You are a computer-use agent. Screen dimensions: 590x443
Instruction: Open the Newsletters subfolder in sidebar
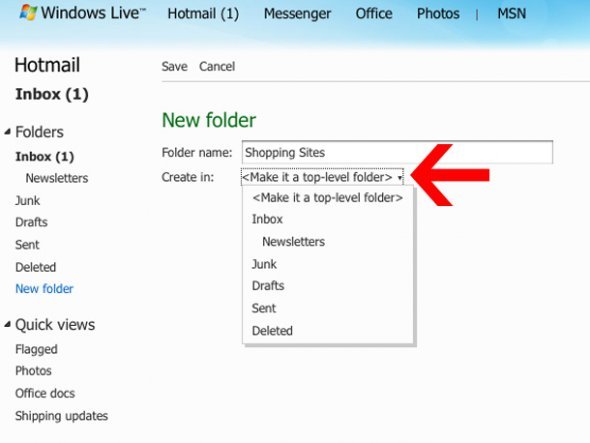57,178
